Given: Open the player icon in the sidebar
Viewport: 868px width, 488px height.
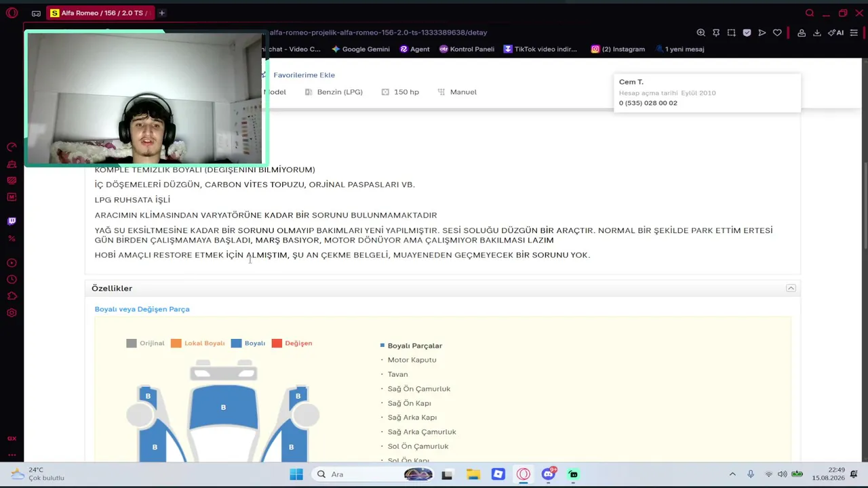Looking at the screenshot, I should coord(12,263).
